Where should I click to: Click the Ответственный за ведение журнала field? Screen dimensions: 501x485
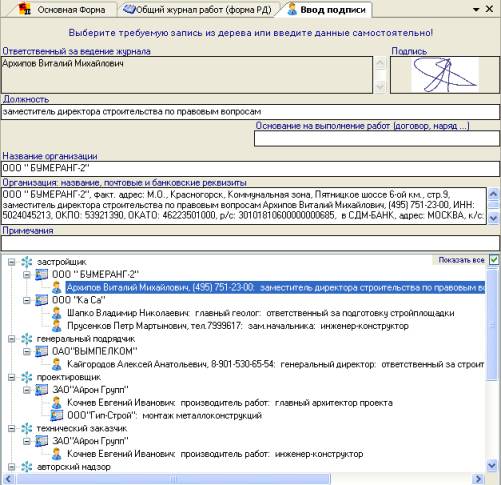[x=187, y=75]
